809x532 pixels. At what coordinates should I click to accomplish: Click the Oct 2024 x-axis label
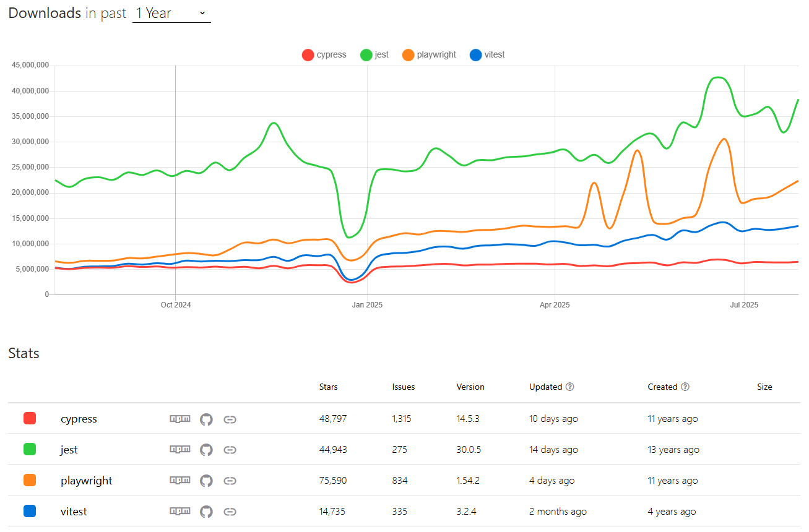[x=176, y=305]
